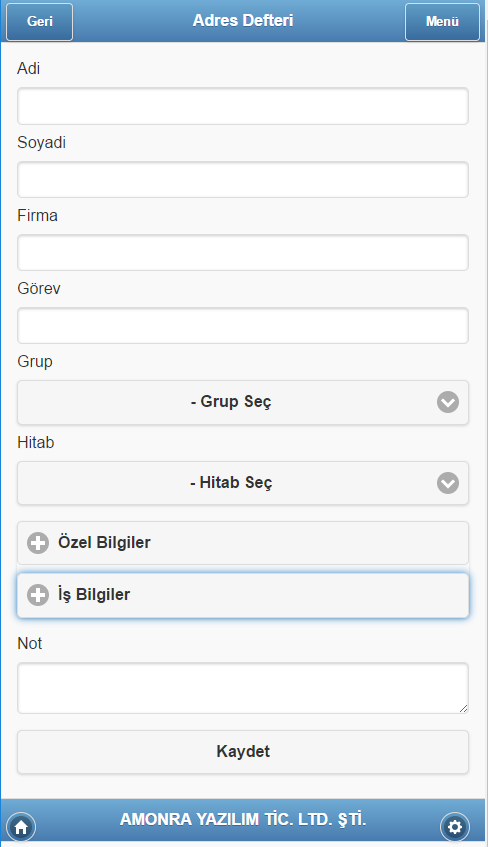Click the plus icon beside Özel Bilgiler
The width and height of the screenshot is (488, 847).
click(x=38, y=543)
